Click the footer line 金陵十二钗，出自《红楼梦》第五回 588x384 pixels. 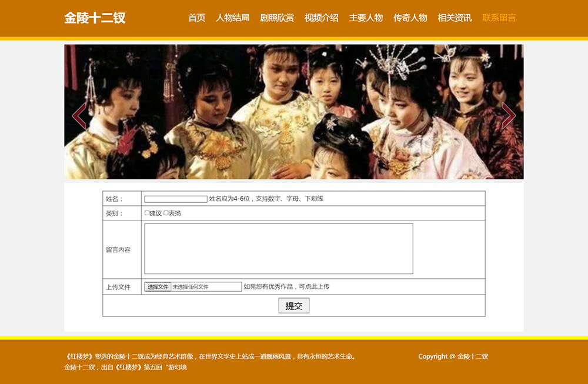pos(126,367)
